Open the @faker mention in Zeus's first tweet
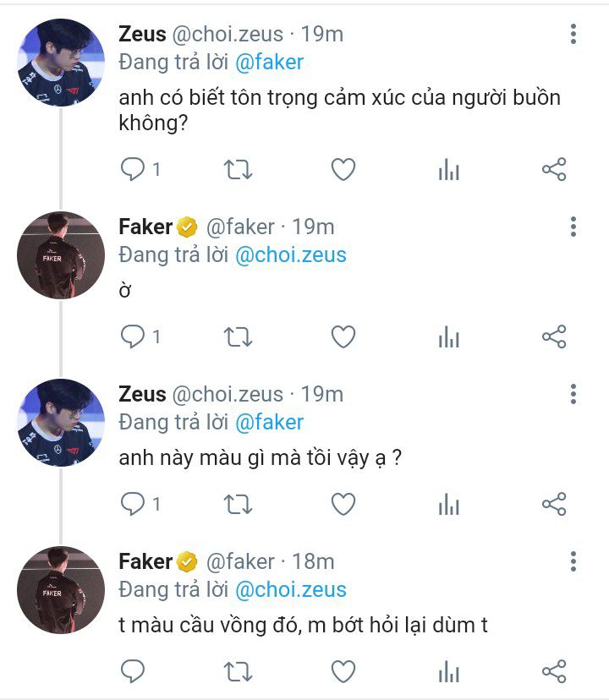This screenshot has width=609, height=700. [269, 62]
